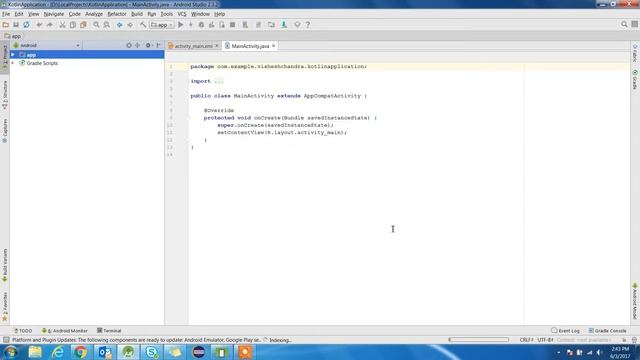The image size is (640, 360).
Task: Click the Save All toolbar icon
Action: click(16, 25)
